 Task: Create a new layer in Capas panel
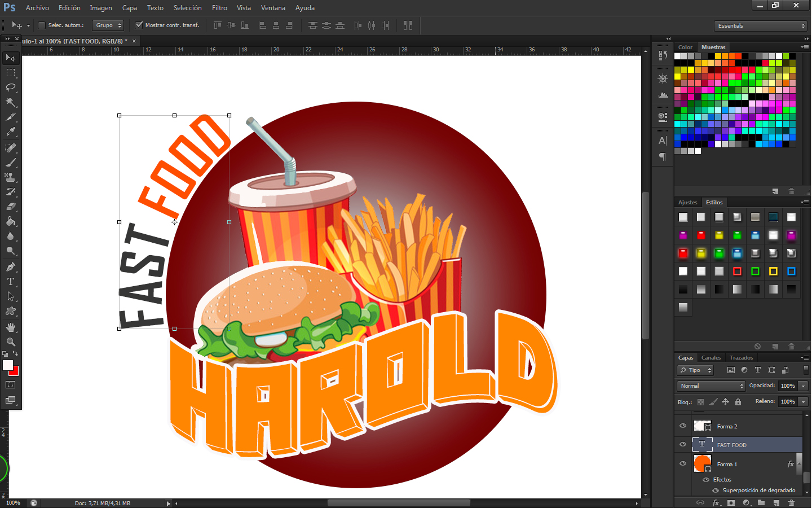[x=776, y=502]
